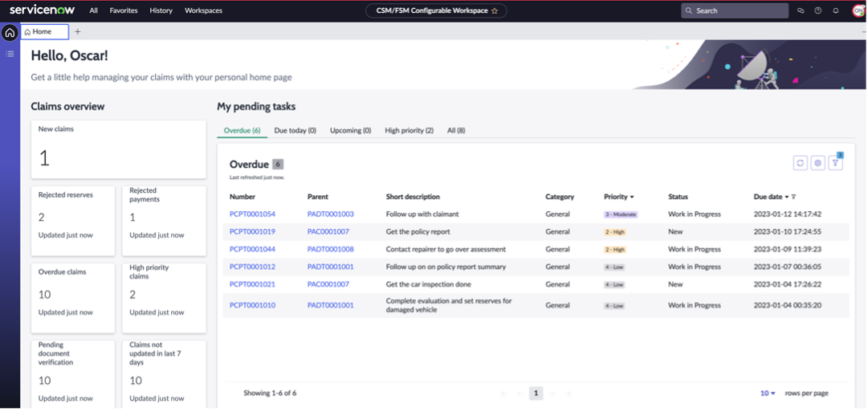The height and width of the screenshot is (412, 868).
Task: Open parent PAC0001007 for policy report row
Action: coord(328,231)
